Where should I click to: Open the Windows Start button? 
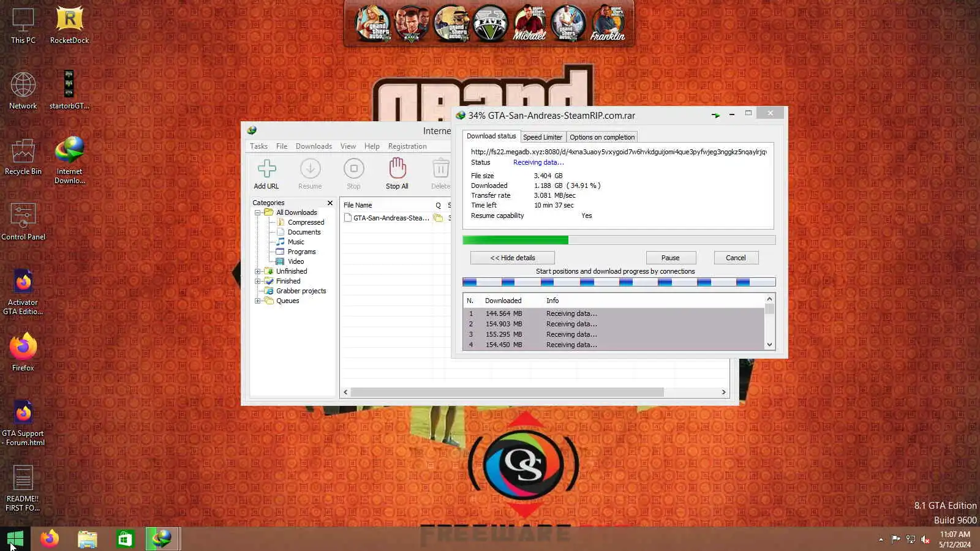(x=15, y=539)
